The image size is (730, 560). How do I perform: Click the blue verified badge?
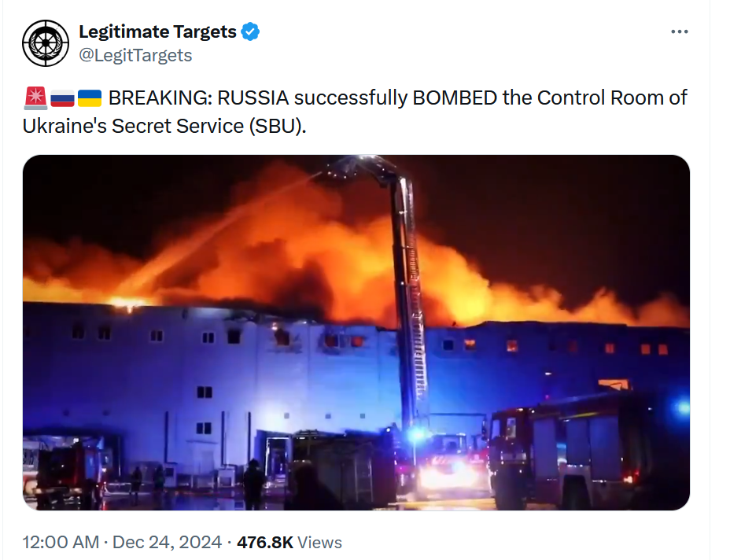250,31
